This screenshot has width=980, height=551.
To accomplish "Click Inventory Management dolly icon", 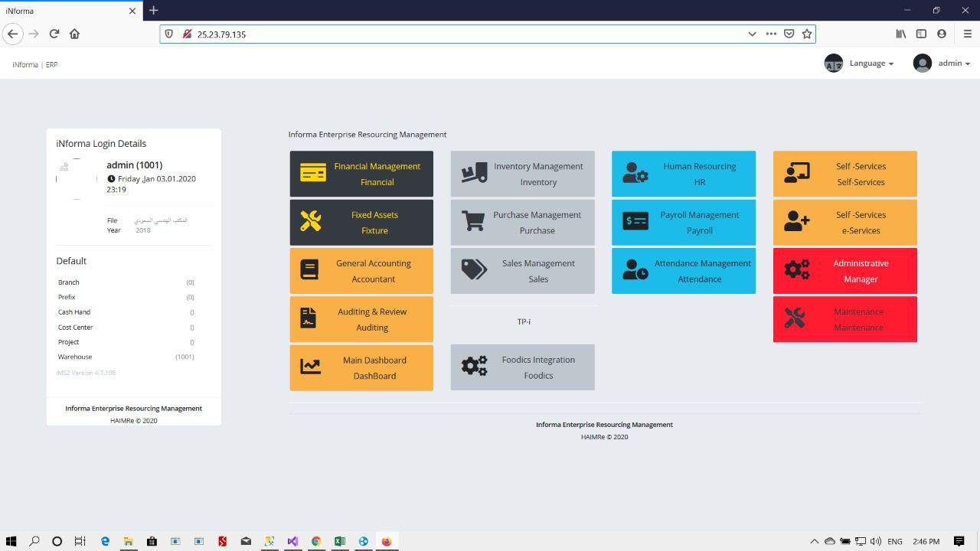I will coord(474,173).
